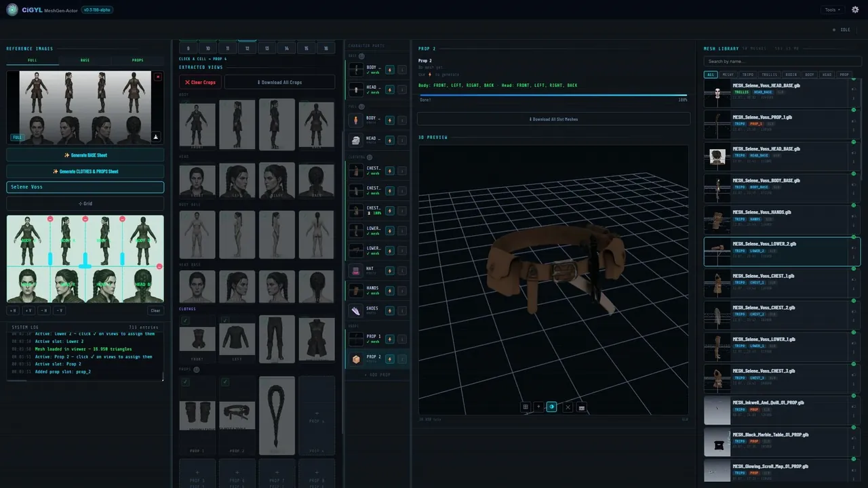Screen dimensions: 868x488
Task: Filter mesh library by TRIPO
Action: pyautogui.click(x=747, y=75)
